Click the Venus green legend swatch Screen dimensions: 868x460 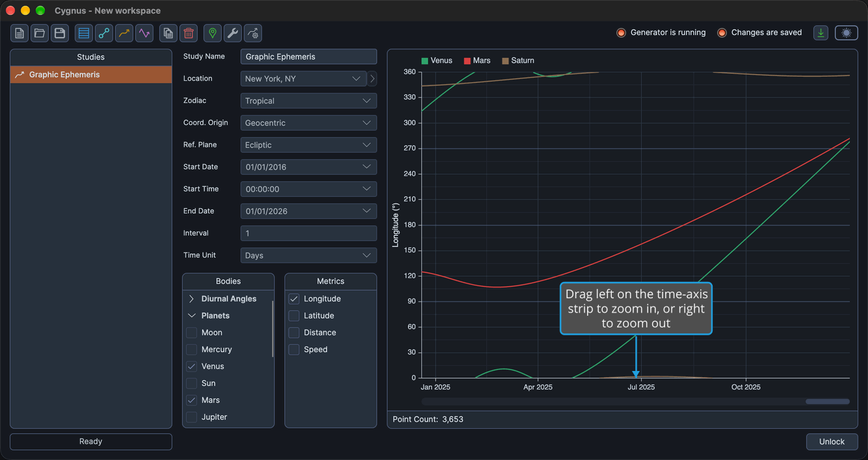[425, 61]
